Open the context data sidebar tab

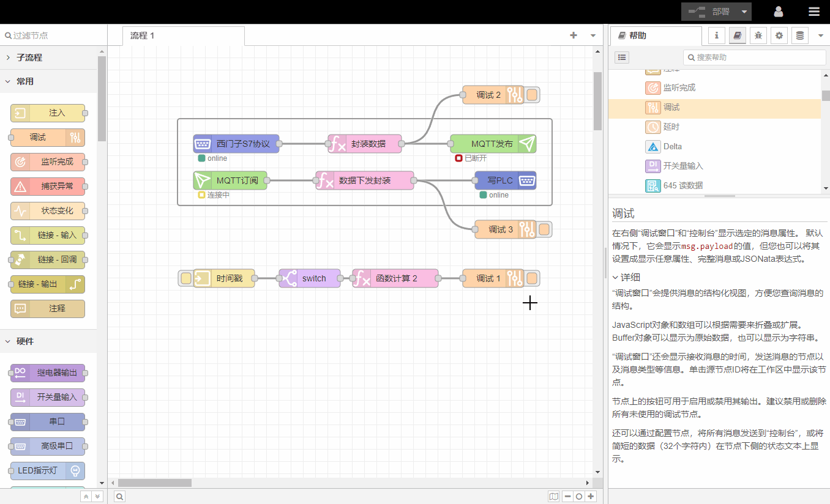click(x=799, y=35)
